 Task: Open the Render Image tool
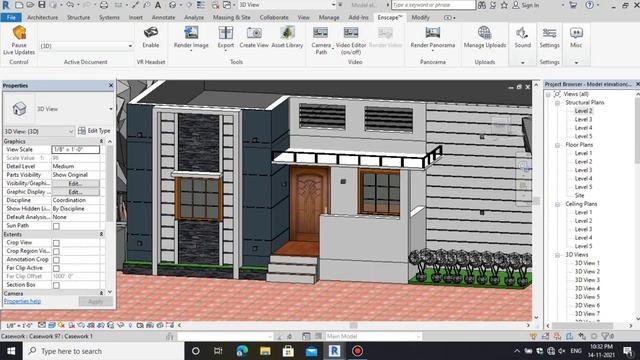(x=191, y=37)
